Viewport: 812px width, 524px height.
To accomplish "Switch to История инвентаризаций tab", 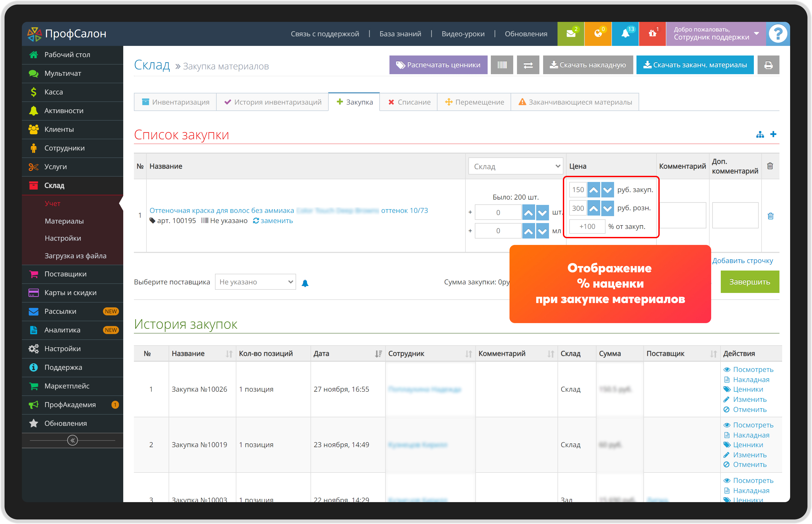I will pos(272,102).
